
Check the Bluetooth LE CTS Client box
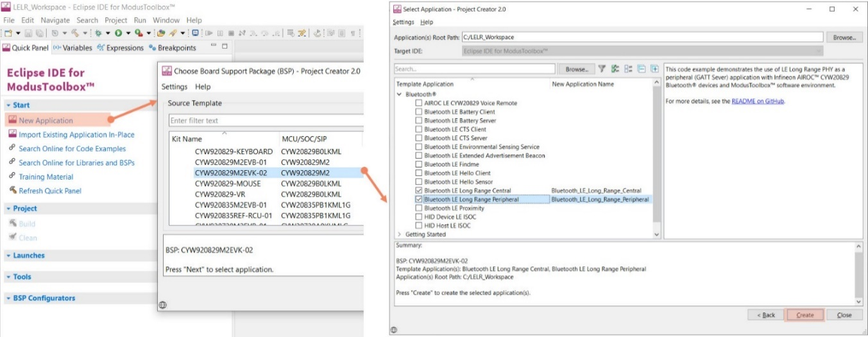tap(419, 129)
